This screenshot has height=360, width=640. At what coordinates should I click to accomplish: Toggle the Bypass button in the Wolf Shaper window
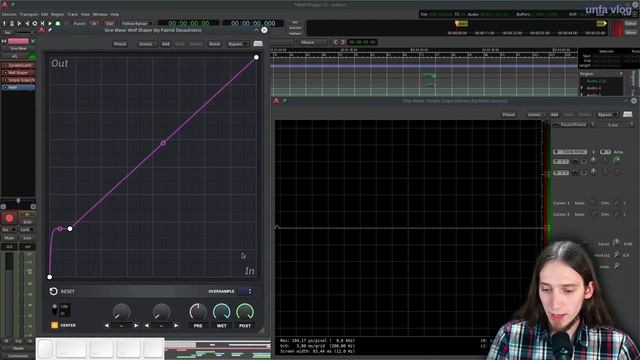(238, 44)
